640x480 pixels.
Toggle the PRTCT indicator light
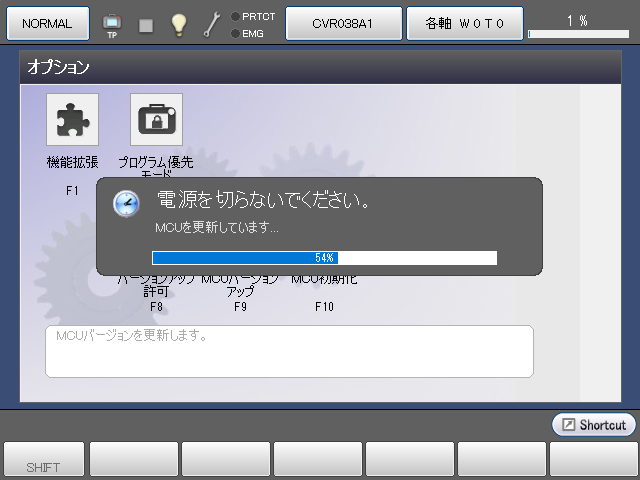(235, 16)
